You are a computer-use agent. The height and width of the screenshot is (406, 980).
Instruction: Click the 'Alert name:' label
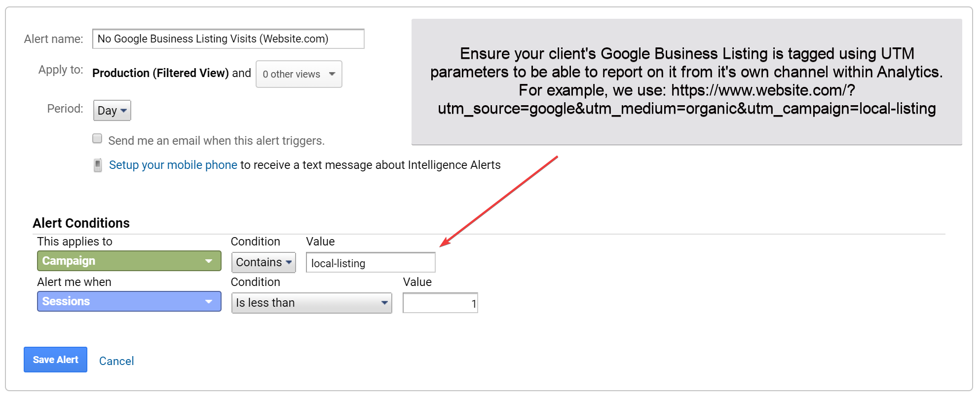pyautogui.click(x=53, y=39)
